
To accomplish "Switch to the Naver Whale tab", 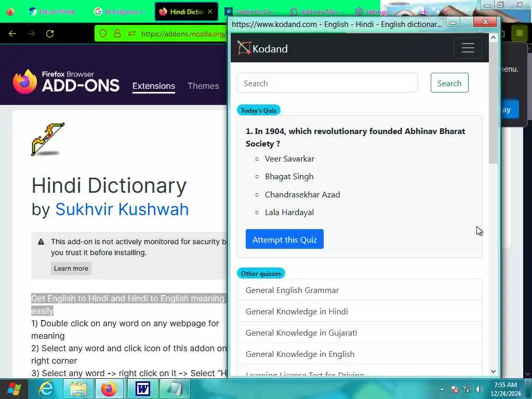I will 53,12.
